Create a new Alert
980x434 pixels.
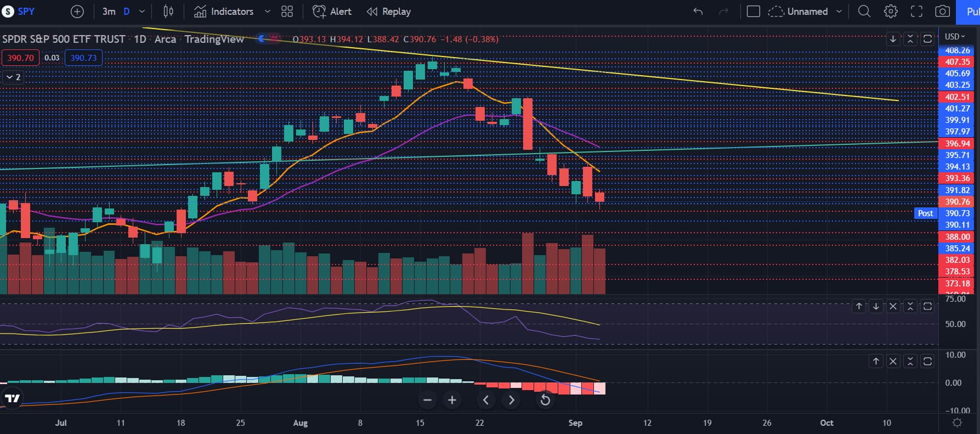pos(332,11)
